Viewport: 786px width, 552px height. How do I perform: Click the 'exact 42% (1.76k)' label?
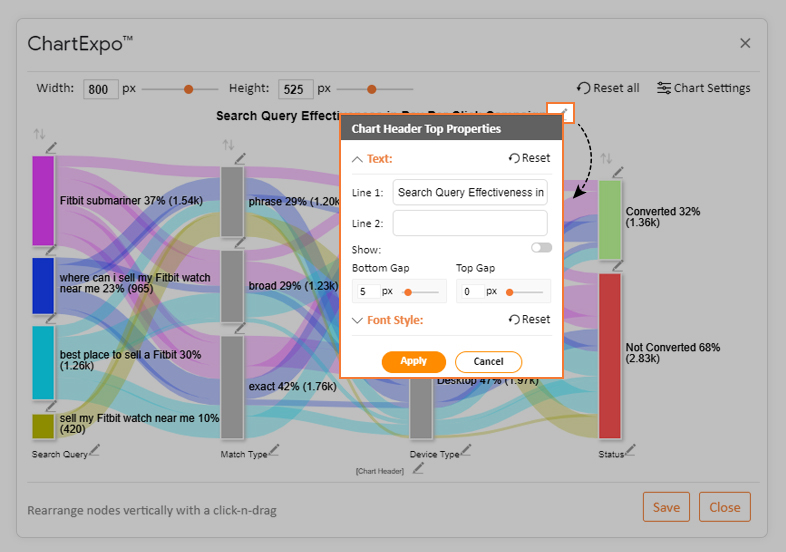click(292, 387)
